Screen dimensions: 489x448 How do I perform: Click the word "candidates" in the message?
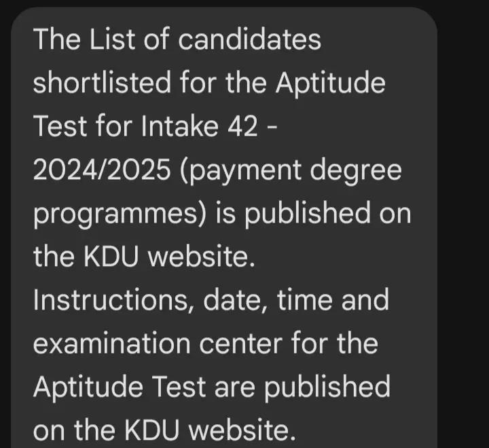point(251,39)
